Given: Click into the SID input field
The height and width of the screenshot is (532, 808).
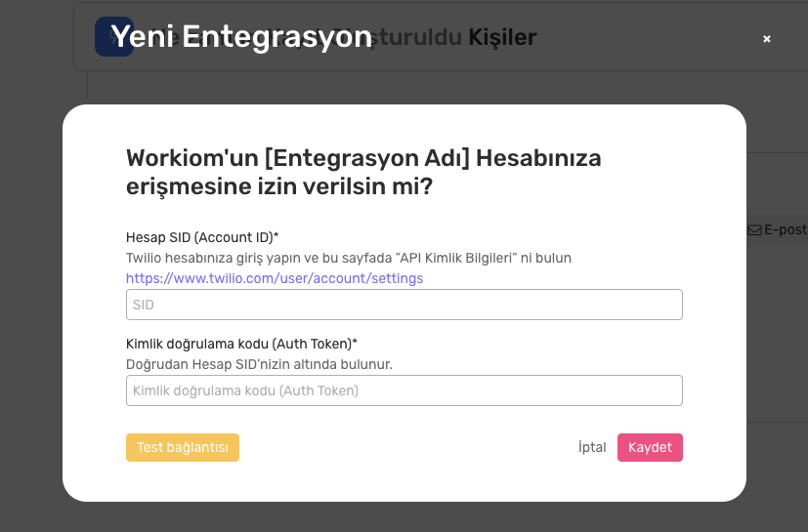Looking at the screenshot, I should 404,305.
